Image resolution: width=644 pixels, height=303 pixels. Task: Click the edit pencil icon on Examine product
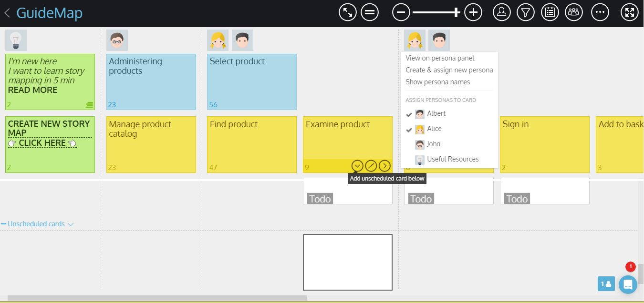[x=371, y=166]
